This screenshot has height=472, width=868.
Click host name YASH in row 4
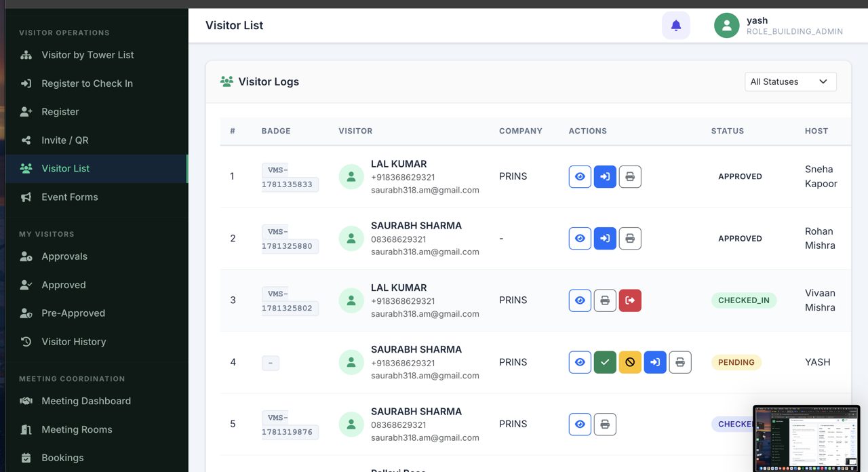pyautogui.click(x=818, y=362)
